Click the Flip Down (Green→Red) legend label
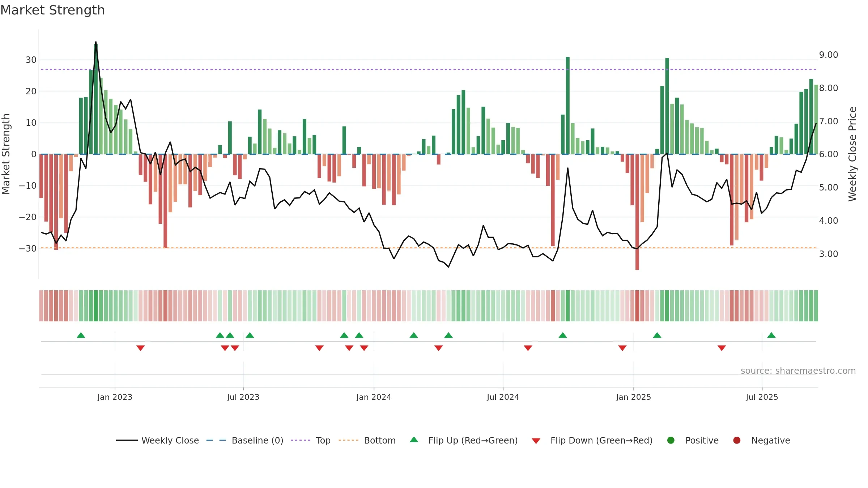Viewport: 868px width, 488px height. coord(601,440)
